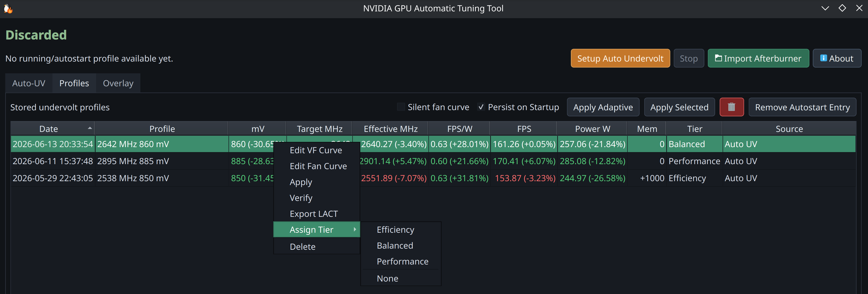Click the 0.63 (+31.81%) FPS/W cell
Screen dimensions: 868x294
459,178
